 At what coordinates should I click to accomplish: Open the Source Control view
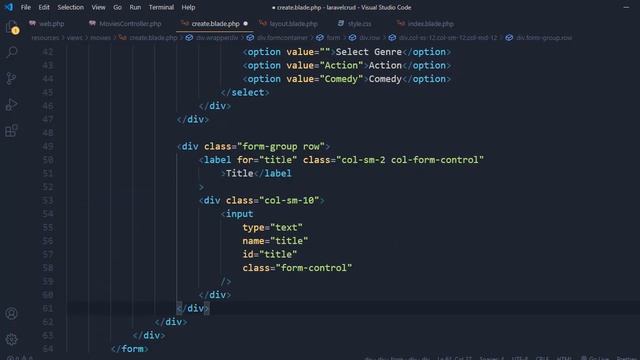[11, 78]
